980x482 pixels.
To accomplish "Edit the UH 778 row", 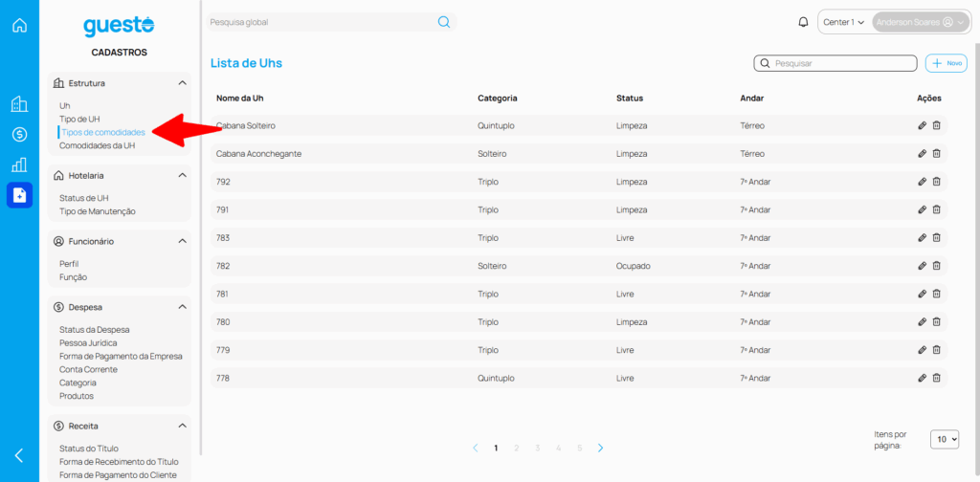I will tap(922, 378).
